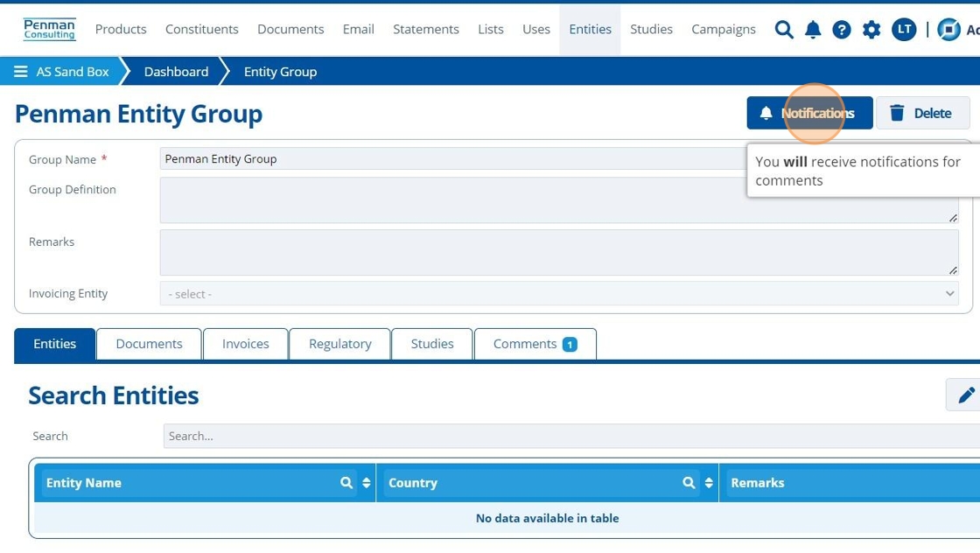The image size is (980, 553).
Task: Open the LT user avatar menu
Action: pos(904,30)
